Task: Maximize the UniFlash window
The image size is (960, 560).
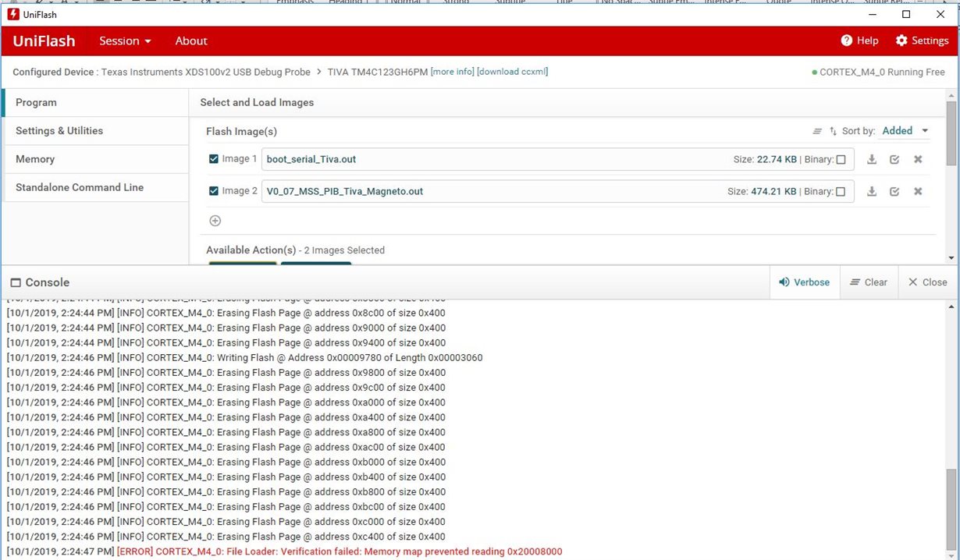Action: click(906, 14)
